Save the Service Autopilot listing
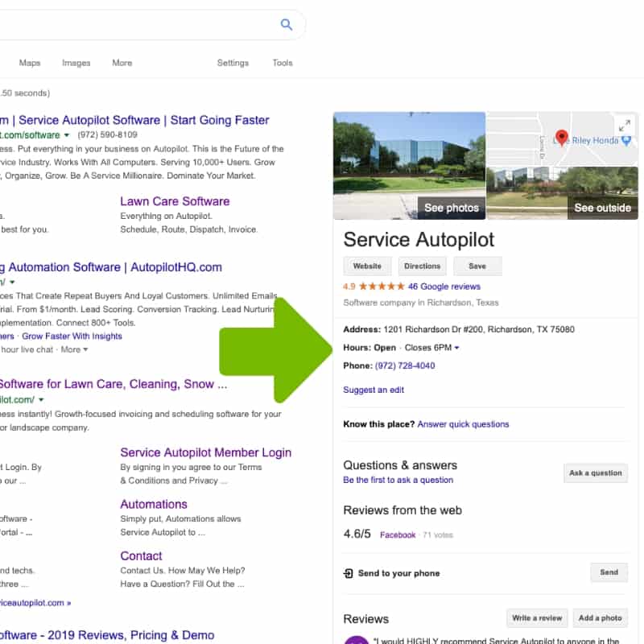Screen dimensions: 644x644 click(x=477, y=266)
